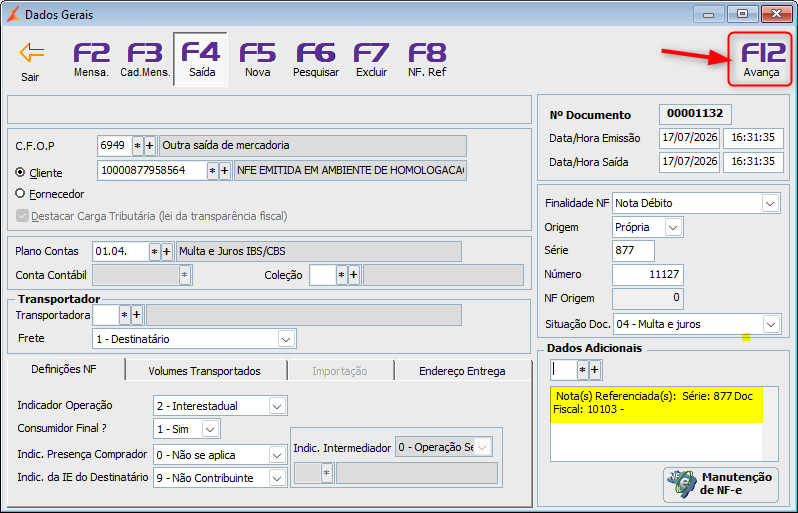Image resolution: width=798 pixels, height=513 pixels.
Task: Switch to Volumes Transportados tab
Action: pos(205,371)
